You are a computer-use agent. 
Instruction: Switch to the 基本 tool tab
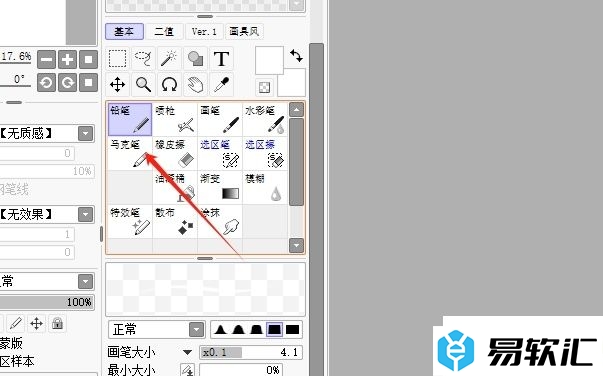click(x=124, y=32)
